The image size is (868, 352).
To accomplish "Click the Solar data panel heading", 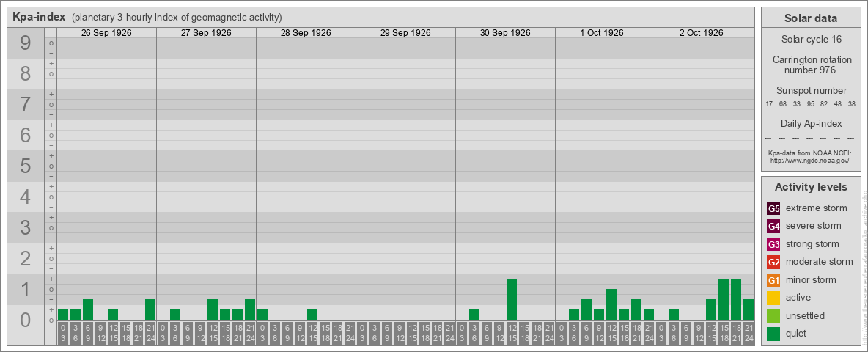I will tap(810, 18).
